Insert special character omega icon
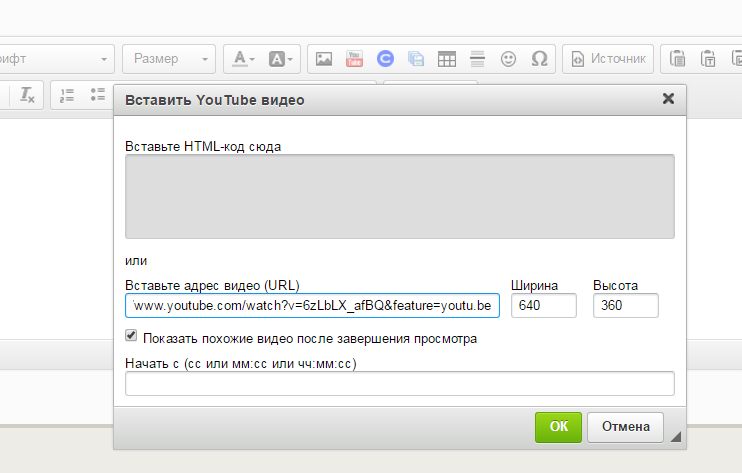 (539, 59)
